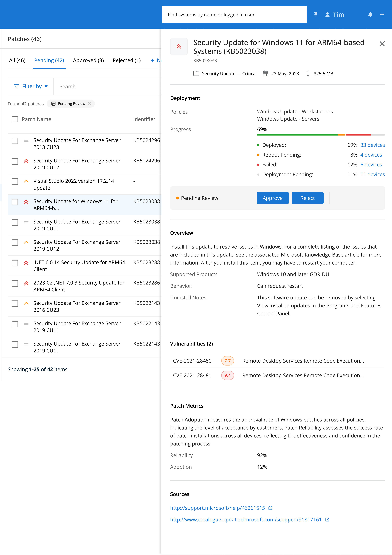Click critical severity icon beside patch title
The width and height of the screenshot is (392, 555).
pyautogui.click(x=179, y=46)
